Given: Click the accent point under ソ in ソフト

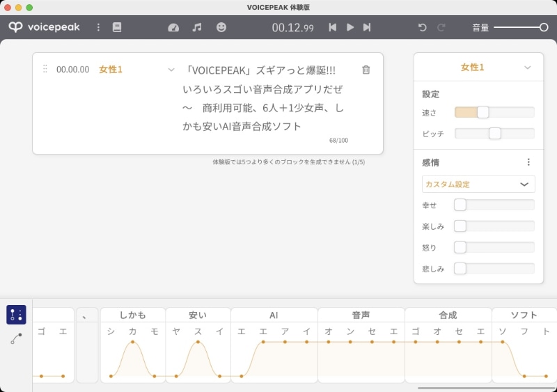Looking at the screenshot, I should coord(502,342).
